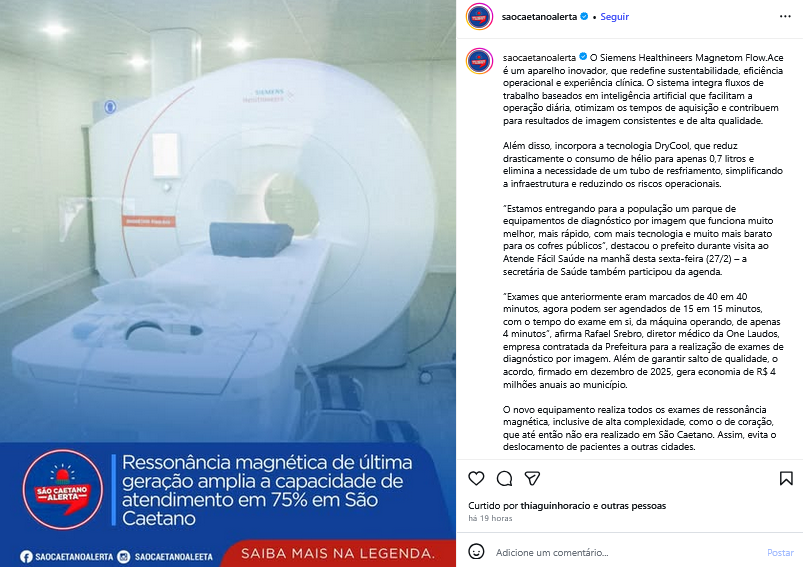This screenshot has height=567, width=803.
Task: Click the verified badge in header
Action: point(584,16)
